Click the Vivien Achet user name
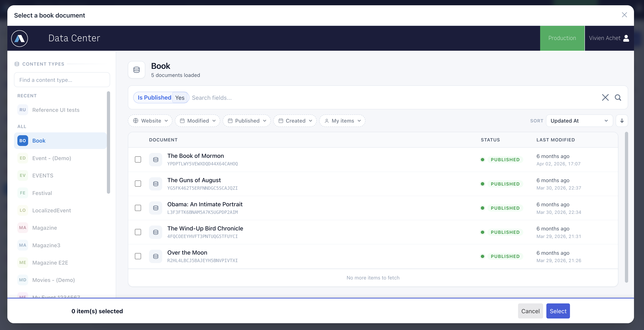Viewport: 644px width, 330px height. tap(605, 38)
